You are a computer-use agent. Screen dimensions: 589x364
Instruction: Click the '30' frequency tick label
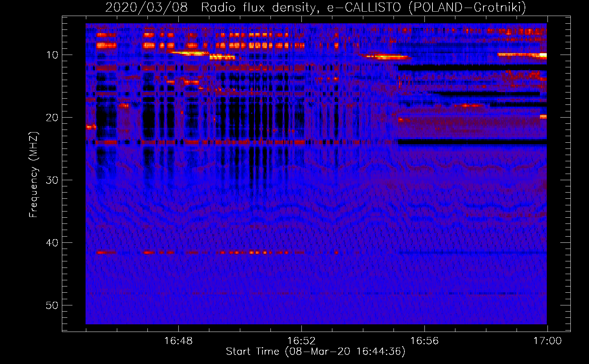pos(52,180)
